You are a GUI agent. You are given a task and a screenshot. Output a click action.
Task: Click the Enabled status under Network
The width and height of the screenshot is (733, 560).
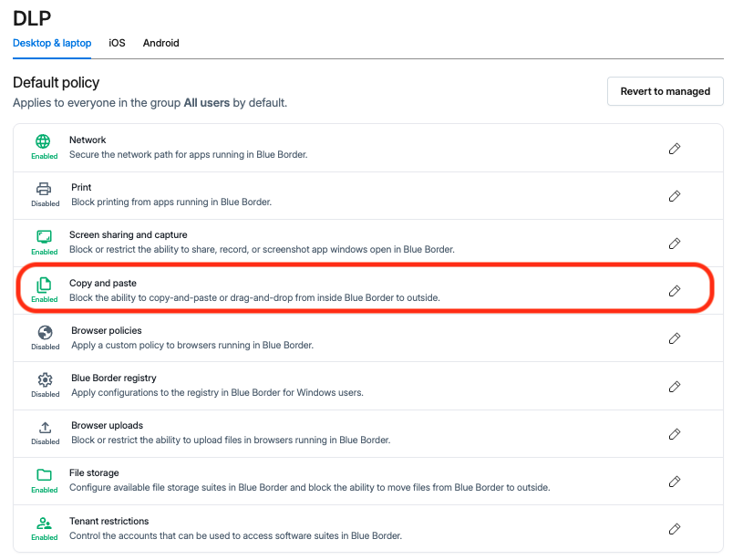[x=45, y=156]
